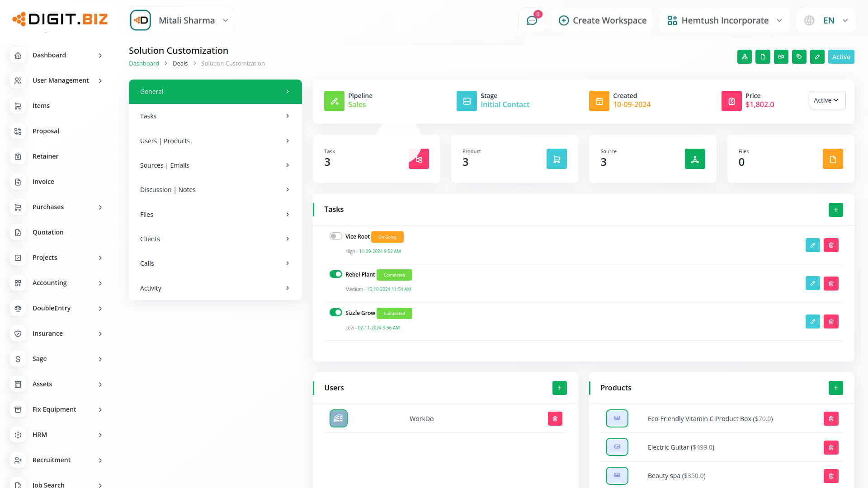
Task: Click the Create Workspace button
Action: 602,20
